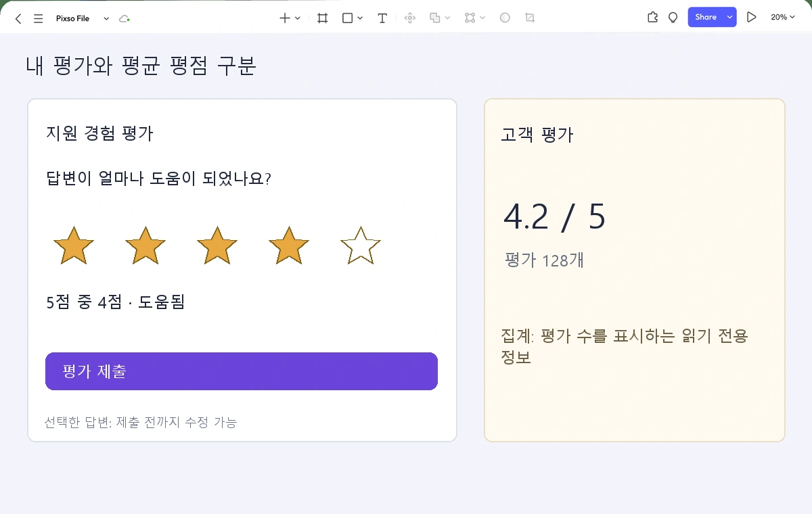The image size is (812, 514).
Task: Select the plus insert tool
Action: 285,18
